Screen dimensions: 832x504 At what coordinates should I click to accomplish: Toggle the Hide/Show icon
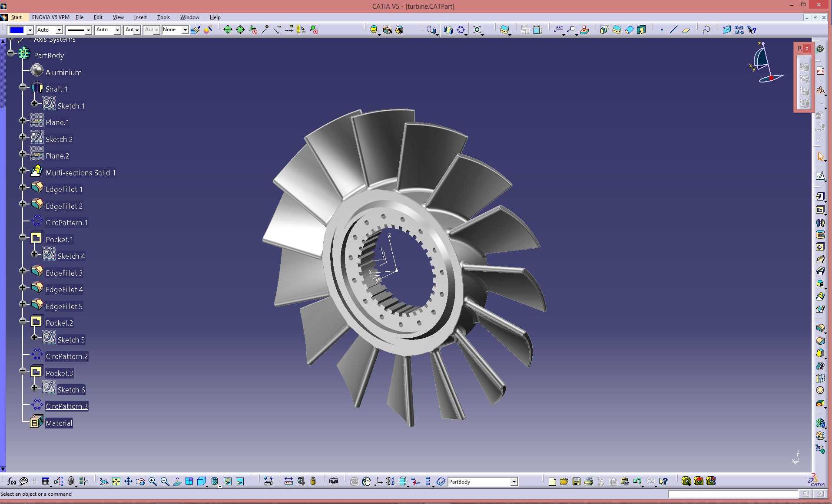tap(228, 481)
